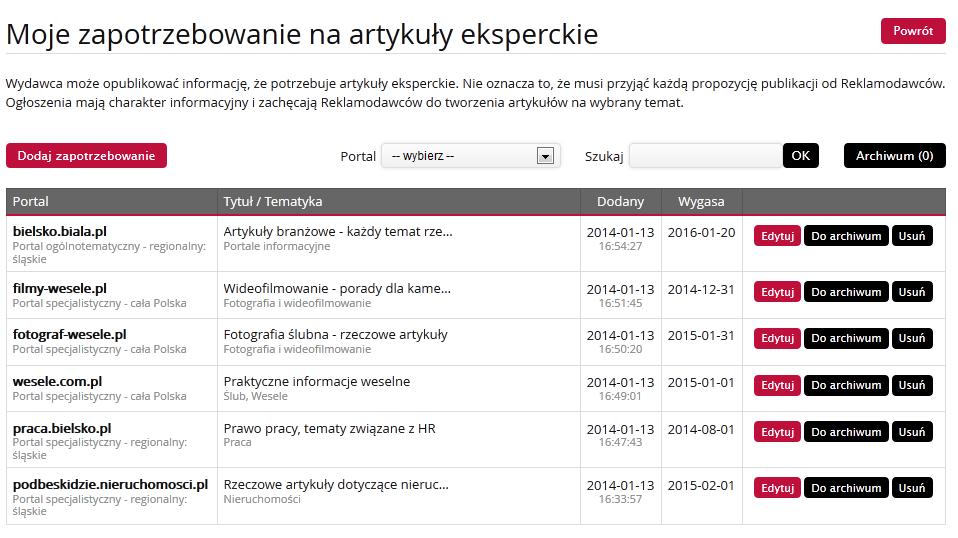The height and width of the screenshot is (538, 958).
Task: Click category text Ślub, Wesele
Action: (255, 396)
